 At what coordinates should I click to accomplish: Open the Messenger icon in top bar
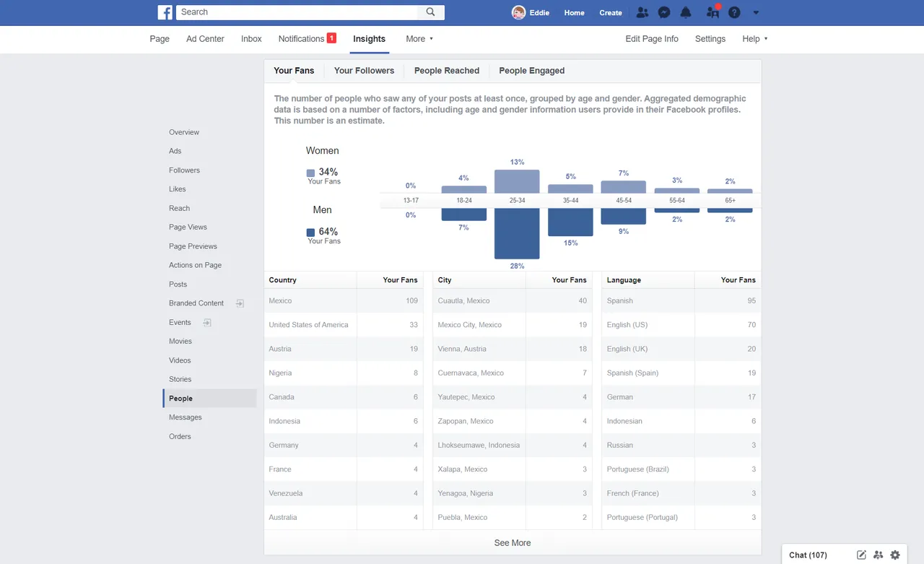click(664, 12)
